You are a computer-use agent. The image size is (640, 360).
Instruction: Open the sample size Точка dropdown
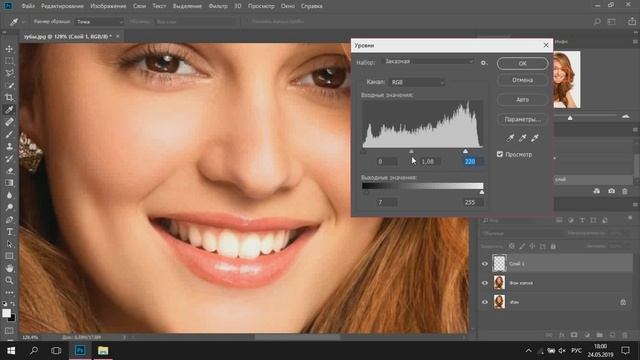[x=100, y=22]
